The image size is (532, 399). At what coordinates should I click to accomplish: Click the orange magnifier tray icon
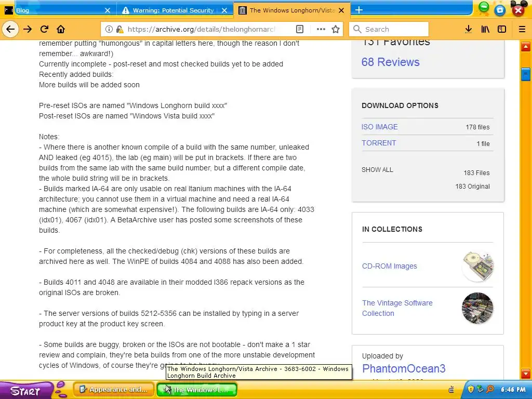(x=490, y=389)
